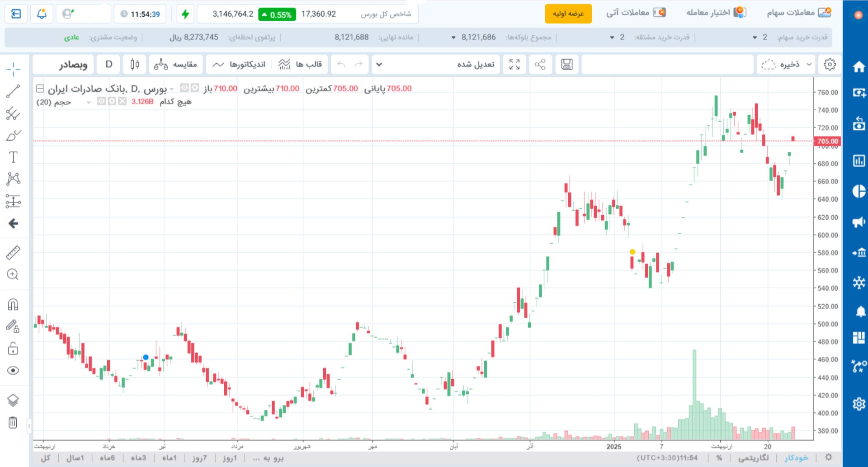Toggle magnet mode for drawings
The height and width of the screenshot is (467, 868).
[x=13, y=305]
